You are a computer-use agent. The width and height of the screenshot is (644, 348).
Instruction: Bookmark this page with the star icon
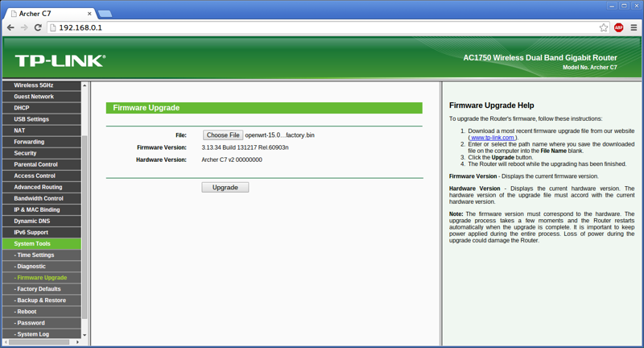[x=603, y=27]
